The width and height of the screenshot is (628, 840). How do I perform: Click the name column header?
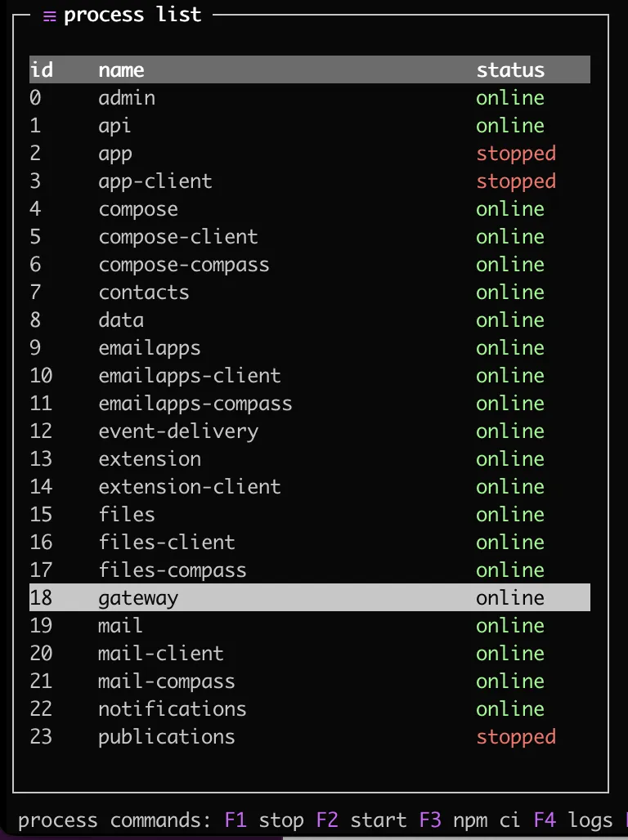click(x=121, y=69)
